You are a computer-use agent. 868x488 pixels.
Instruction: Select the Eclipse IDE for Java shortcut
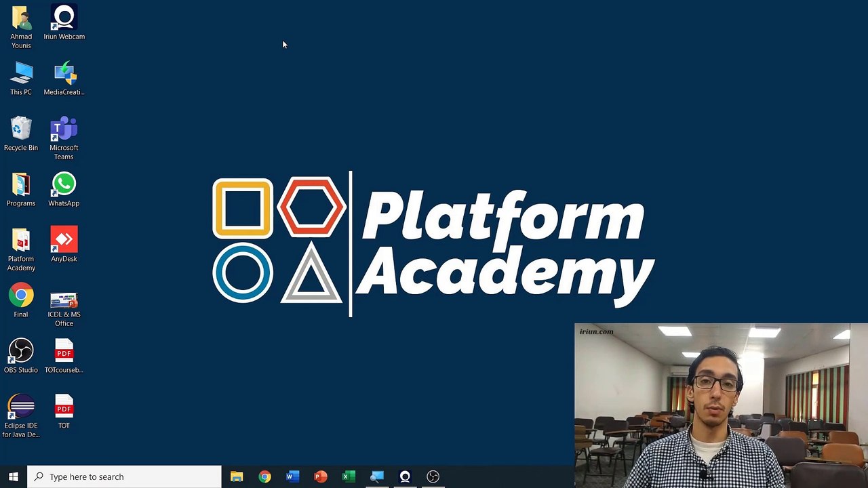point(21,416)
